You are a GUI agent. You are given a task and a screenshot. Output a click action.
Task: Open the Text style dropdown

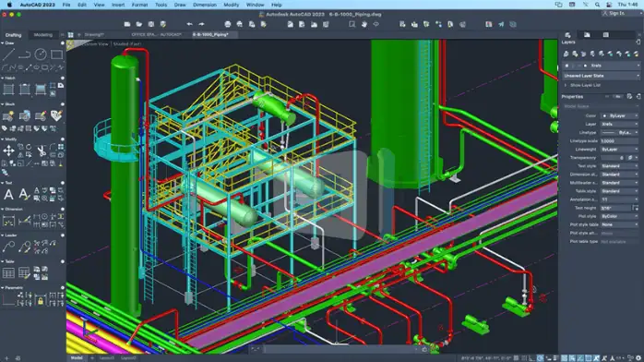[x=620, y=166]
